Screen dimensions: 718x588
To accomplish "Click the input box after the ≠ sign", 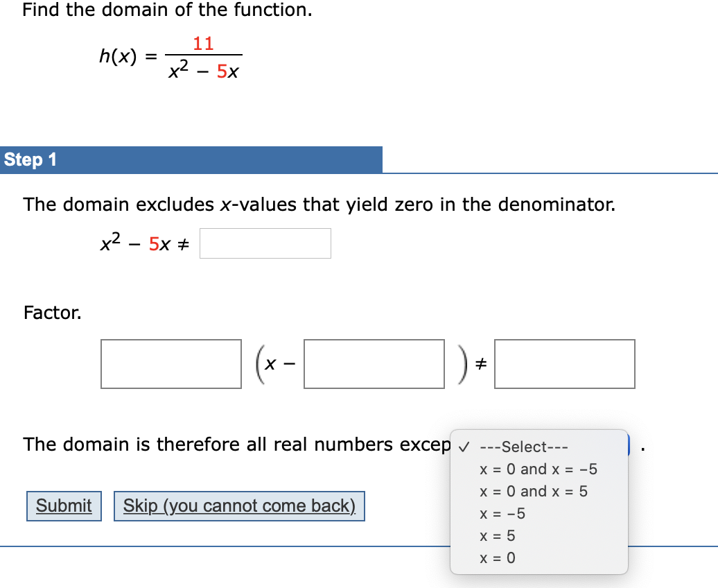I will pyautogui.click(x=564, y=364).
